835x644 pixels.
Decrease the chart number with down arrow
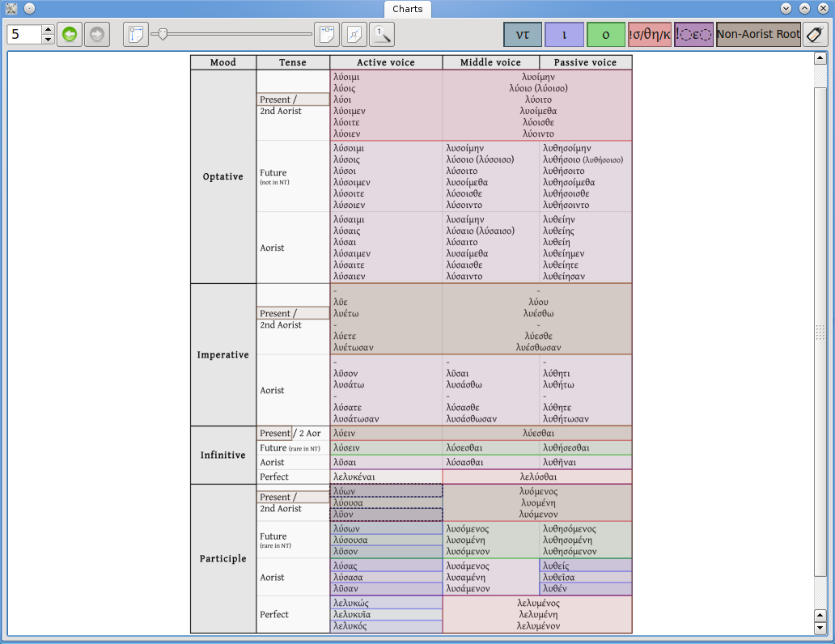click(48, 40)
